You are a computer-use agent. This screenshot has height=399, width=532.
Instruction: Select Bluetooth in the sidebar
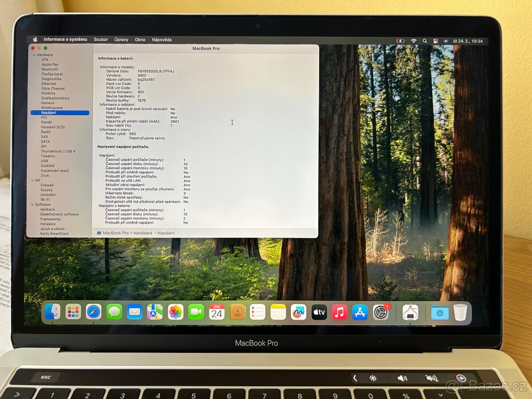pos(49,69)
